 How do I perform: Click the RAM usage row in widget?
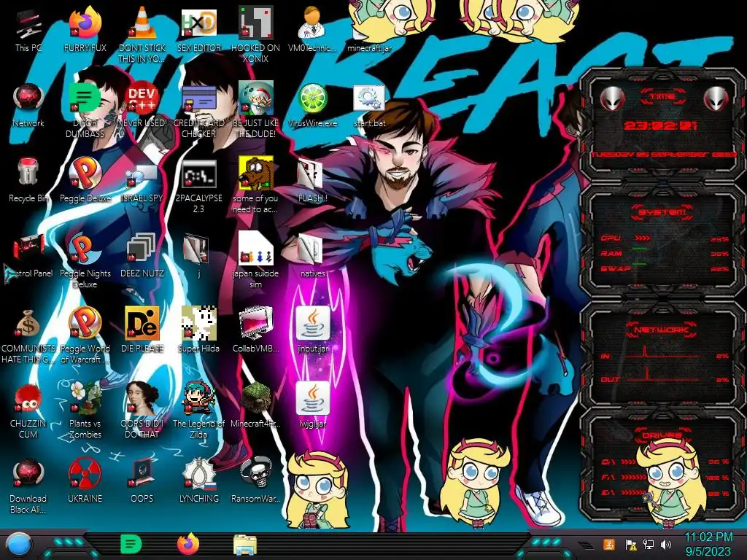tap(665, 253)
